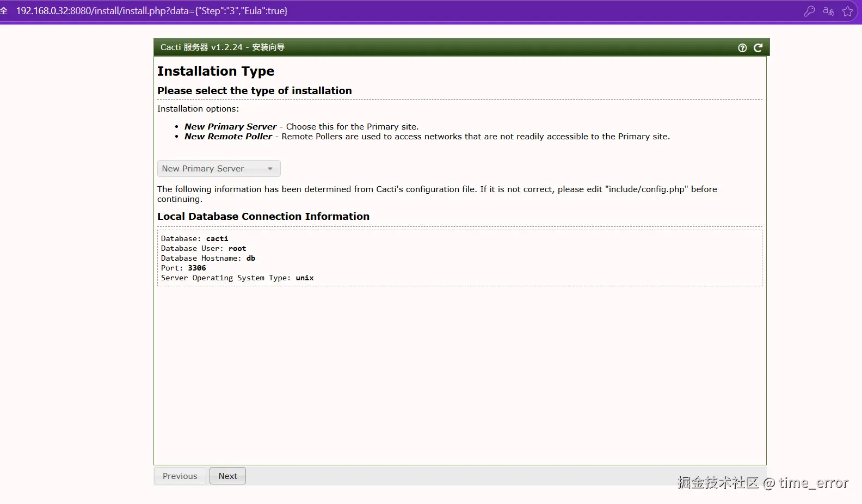Click the Cacti v1.2.24 title text

coord(223,47)
